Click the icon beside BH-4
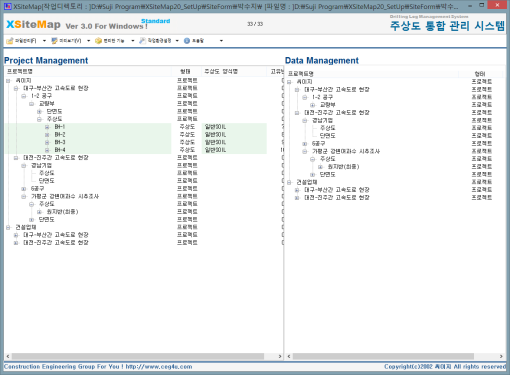Screen dimensions: 510x379 pos(47,150)
